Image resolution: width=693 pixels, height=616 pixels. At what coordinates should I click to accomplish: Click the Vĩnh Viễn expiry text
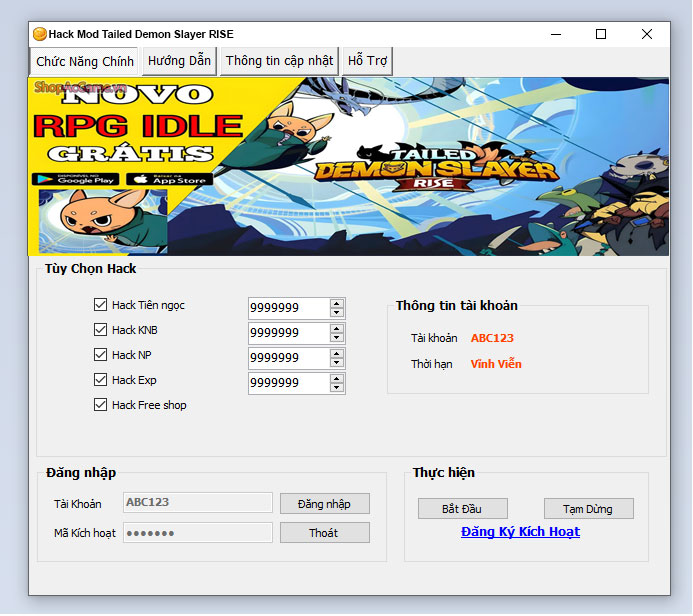point(496,364)
